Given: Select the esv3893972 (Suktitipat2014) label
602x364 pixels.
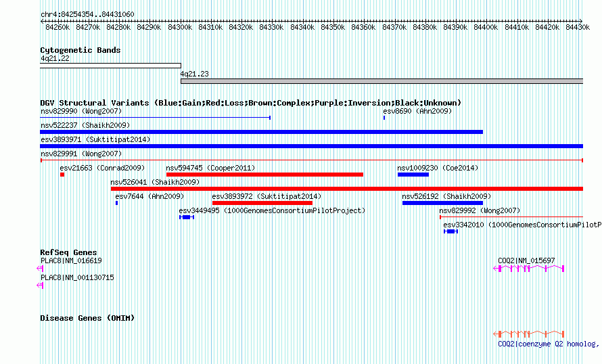Looking at the screenshot, I should point(267,197).
